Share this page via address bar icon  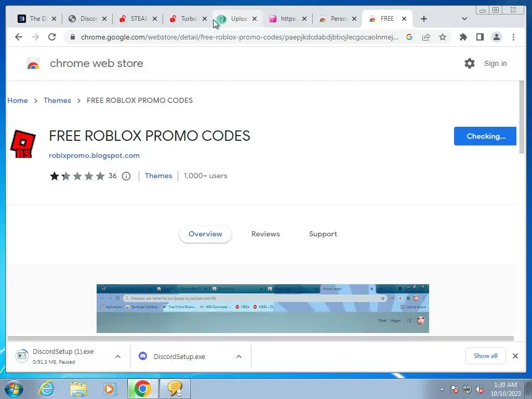[426, 37]
